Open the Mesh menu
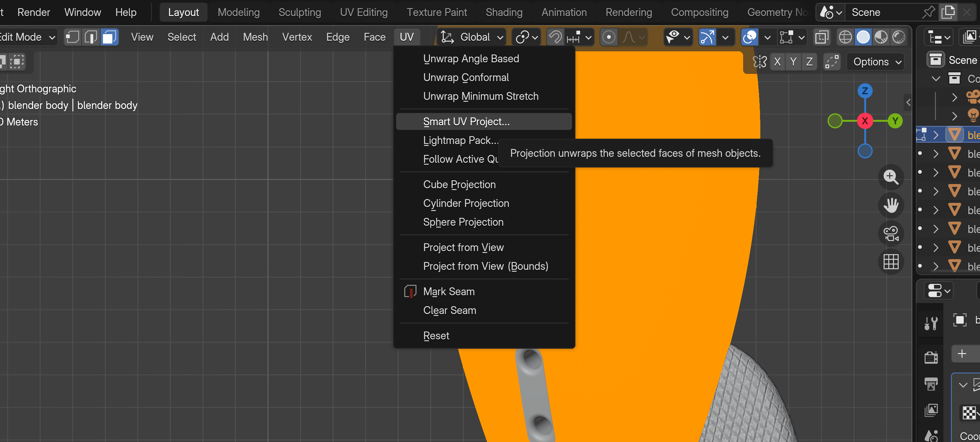The image size is (980, 442). (x=255, y=37)
